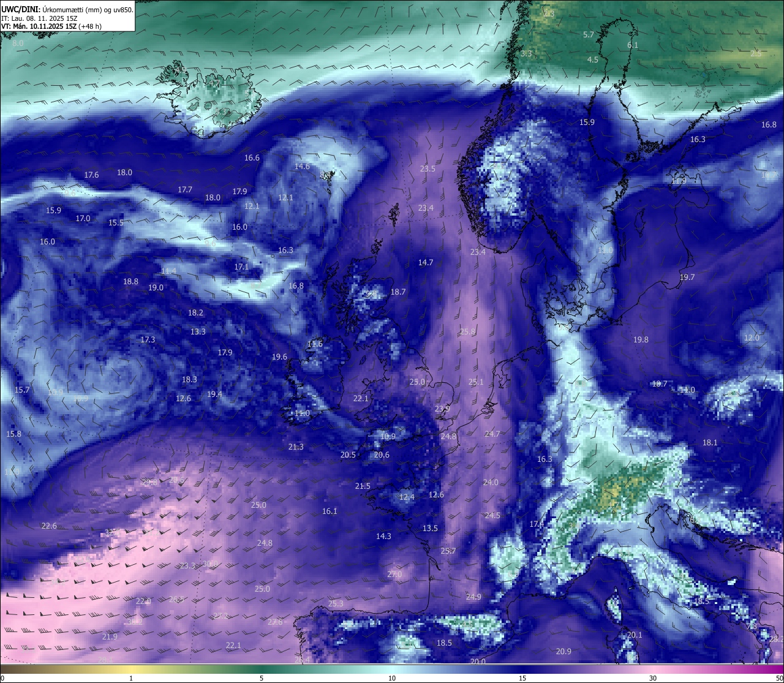Click the 17.1 value label
This screenshot has width=784, height=683.
(241, 266)
